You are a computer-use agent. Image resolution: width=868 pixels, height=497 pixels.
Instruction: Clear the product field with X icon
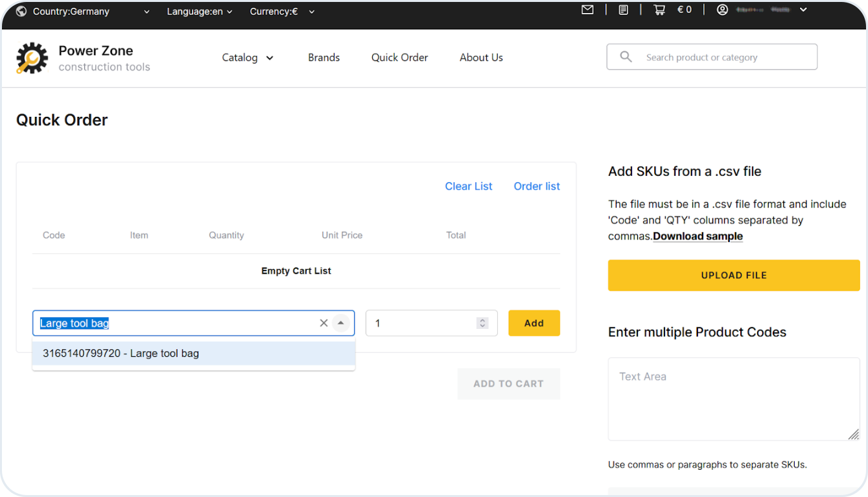[323, 323]
